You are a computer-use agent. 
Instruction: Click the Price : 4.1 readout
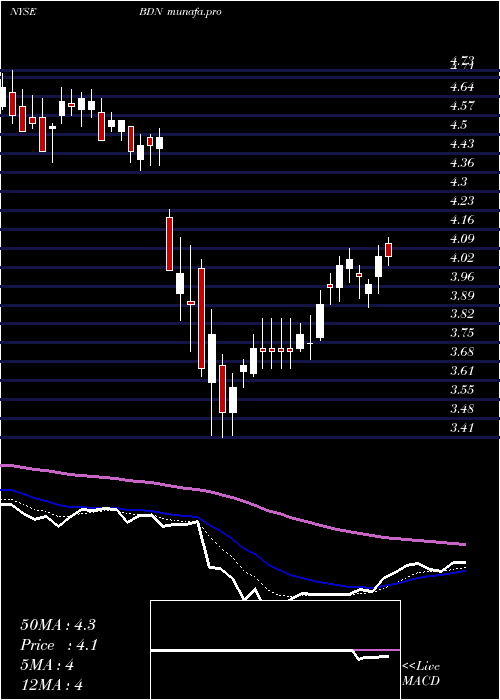[58, 645]
